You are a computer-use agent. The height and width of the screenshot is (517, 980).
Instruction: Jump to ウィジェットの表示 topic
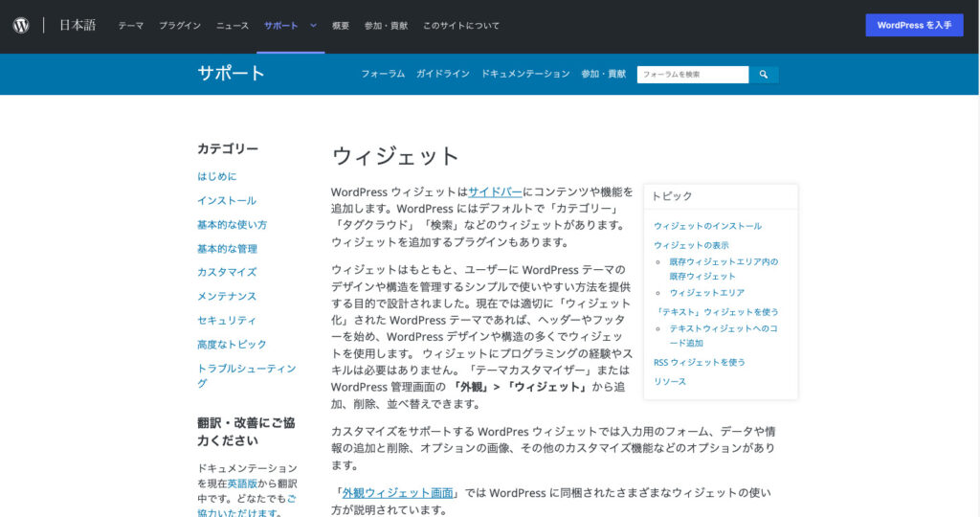691,245
